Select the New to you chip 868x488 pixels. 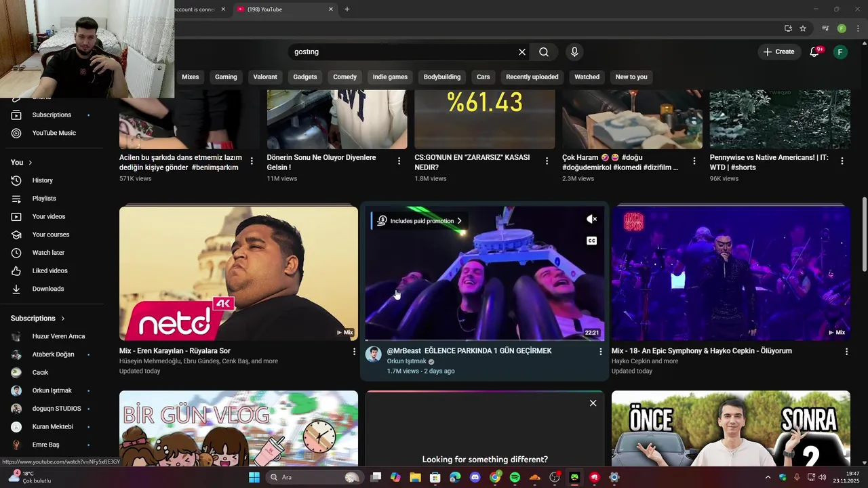coord(631,77)
